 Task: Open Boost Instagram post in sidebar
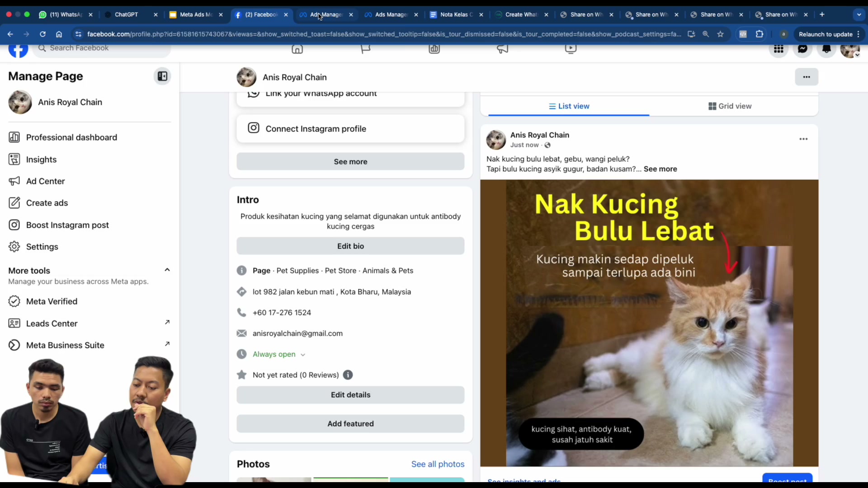click(67, 225)
